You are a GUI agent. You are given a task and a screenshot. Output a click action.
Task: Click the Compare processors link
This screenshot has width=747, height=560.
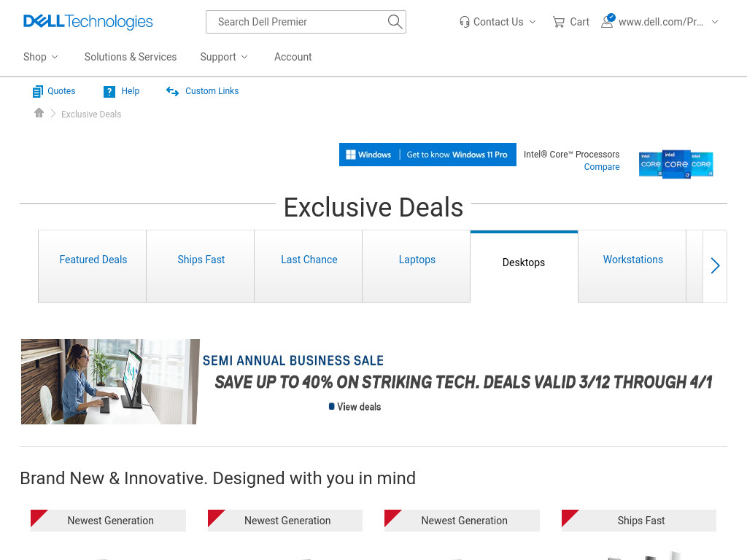coord(602,167)
